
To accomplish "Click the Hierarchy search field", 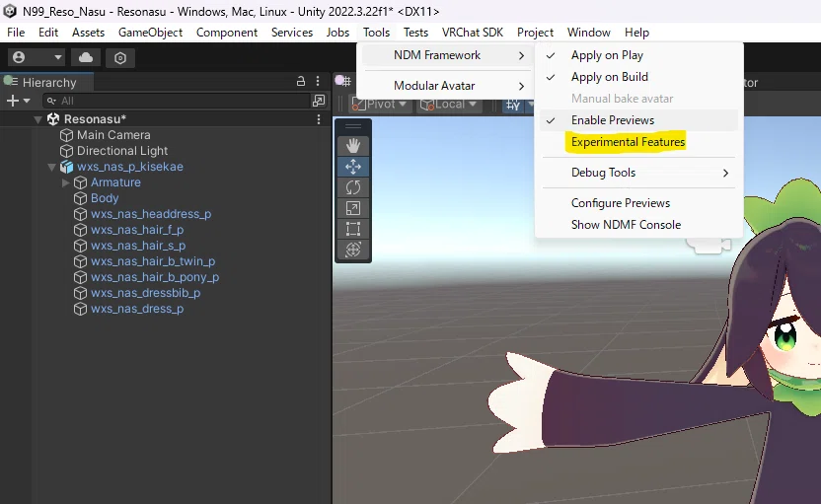I will click(177, 101).
